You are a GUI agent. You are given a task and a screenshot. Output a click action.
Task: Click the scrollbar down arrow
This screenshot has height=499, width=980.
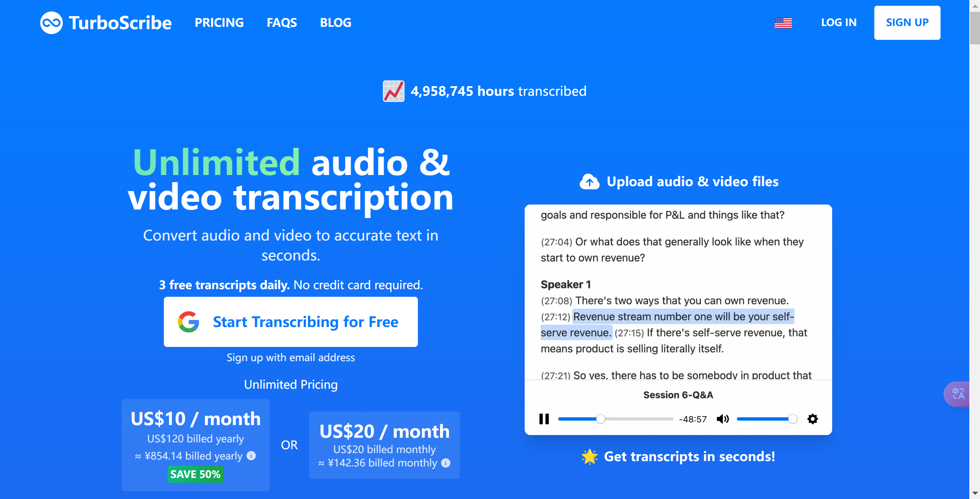(975, 494)
